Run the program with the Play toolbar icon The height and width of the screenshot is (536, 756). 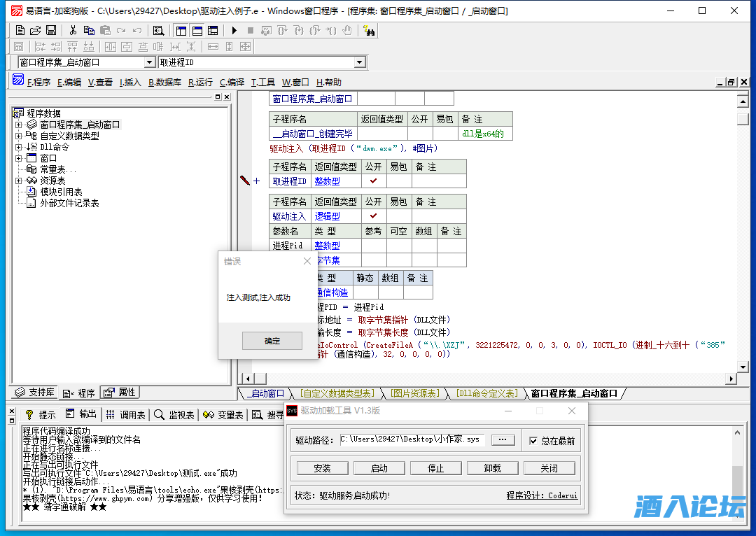pyautogui.click(x=233, y=31)
